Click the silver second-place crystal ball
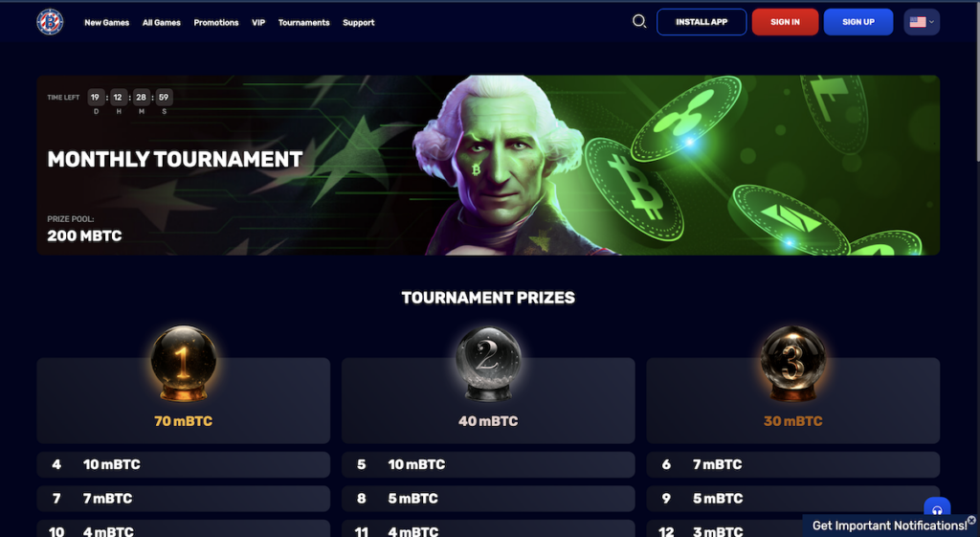980x537 pixels. click(488, 363)
